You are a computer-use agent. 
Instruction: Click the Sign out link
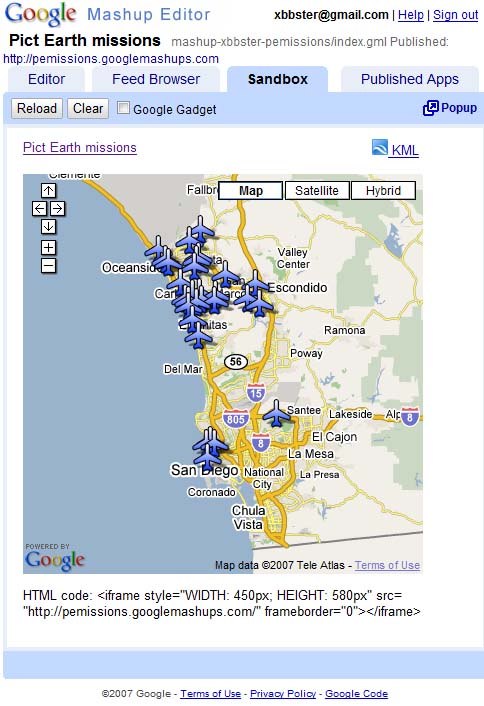455,15
